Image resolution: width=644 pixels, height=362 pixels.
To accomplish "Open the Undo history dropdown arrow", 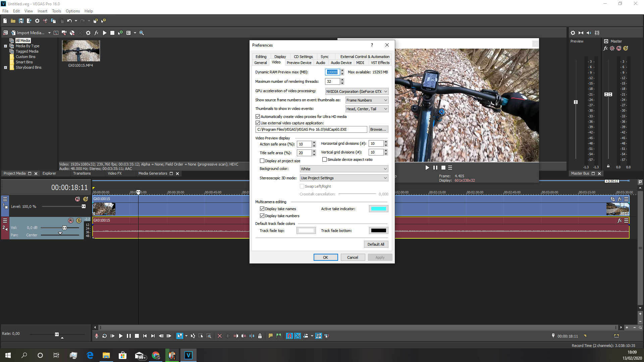I will [76, 21].
